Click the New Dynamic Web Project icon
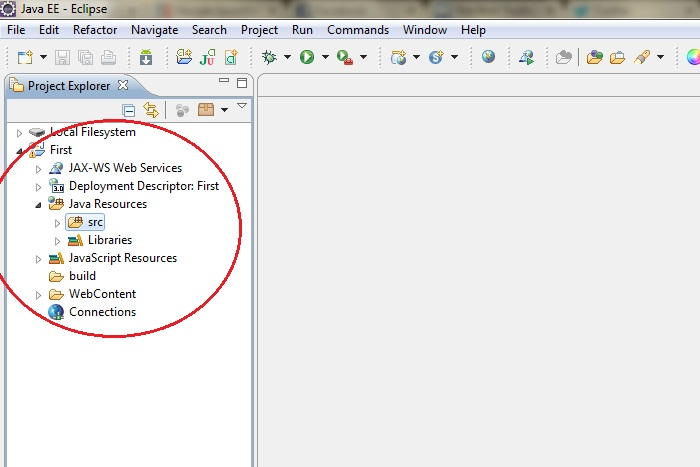This screenshot has width=700, height=467. (x=398, y=58)
